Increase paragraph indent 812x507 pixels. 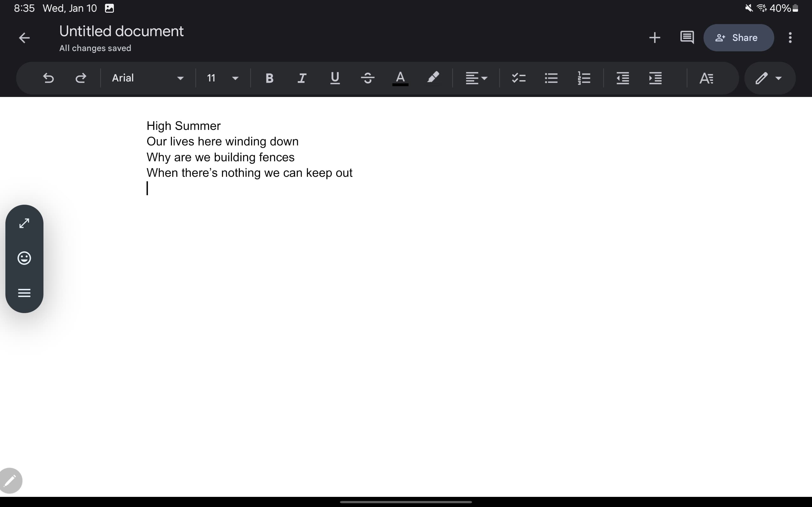[655, 78]
